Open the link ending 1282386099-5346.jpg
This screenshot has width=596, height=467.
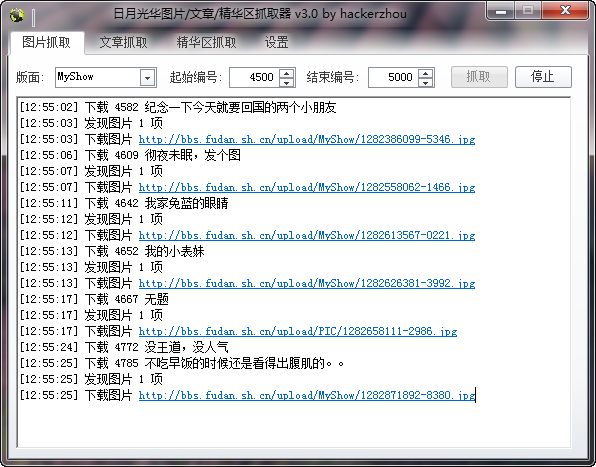307,139
